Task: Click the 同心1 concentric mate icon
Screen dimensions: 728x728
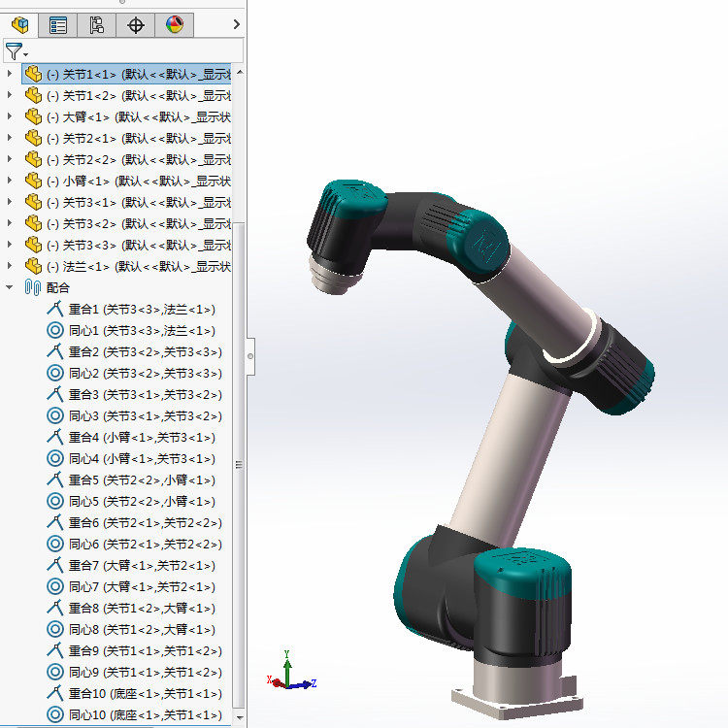Action: 54,330
